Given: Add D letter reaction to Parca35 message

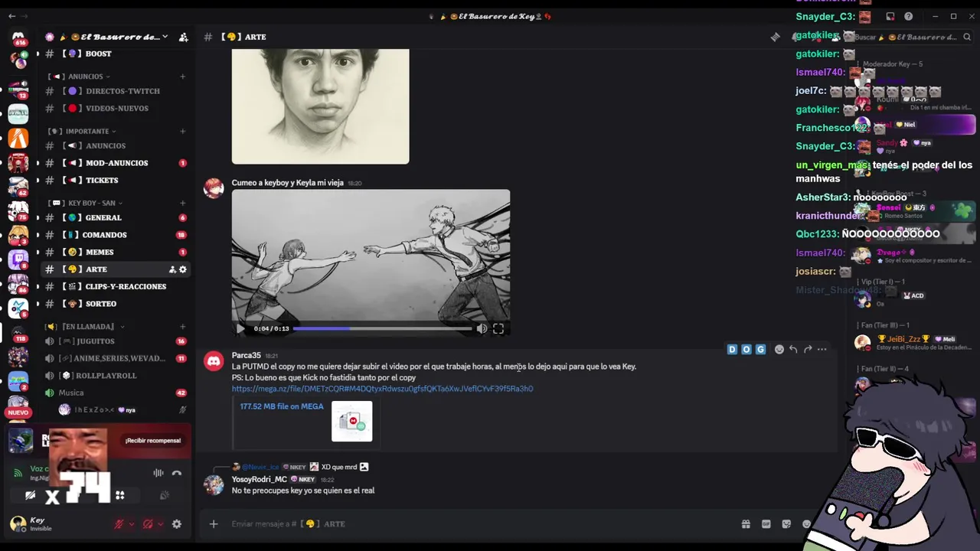Looking at the screenshot, I should (732, 350).
